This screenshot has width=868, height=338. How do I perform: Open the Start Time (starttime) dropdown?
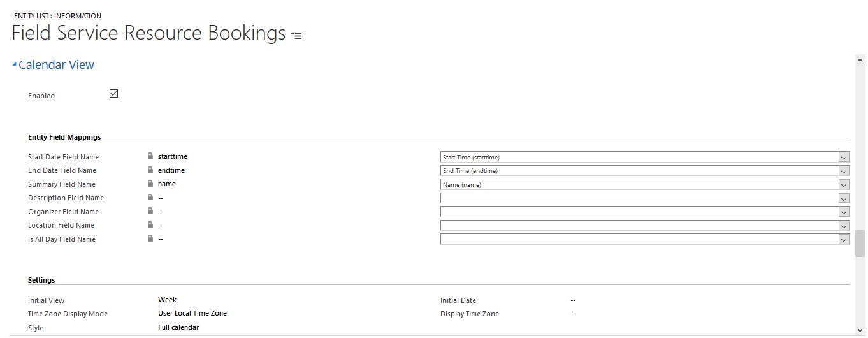(645, 157)
